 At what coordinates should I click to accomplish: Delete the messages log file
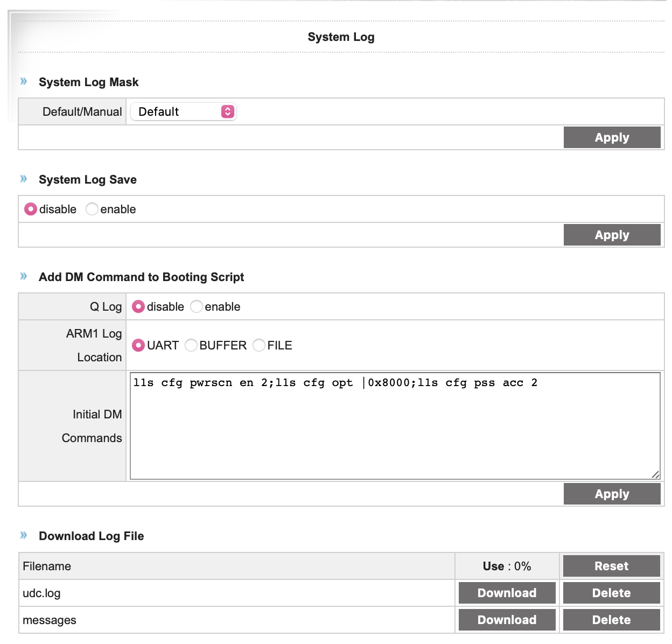(x=611, y=620)
